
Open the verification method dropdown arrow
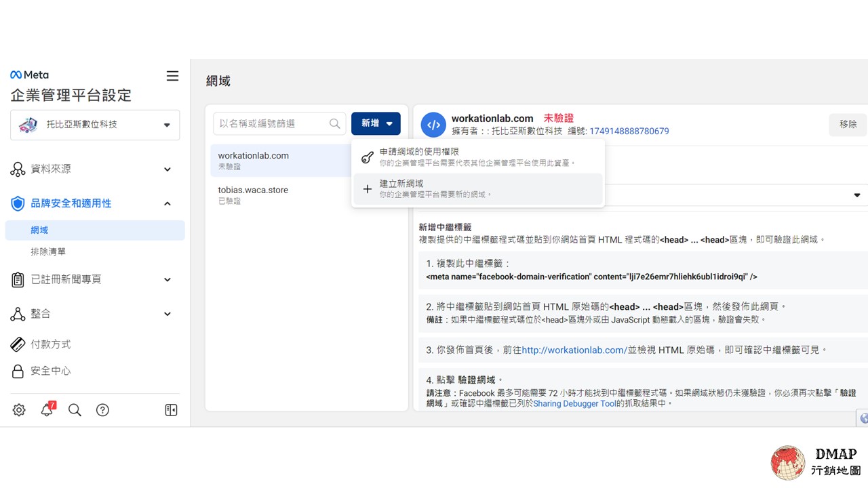point(856,195)
